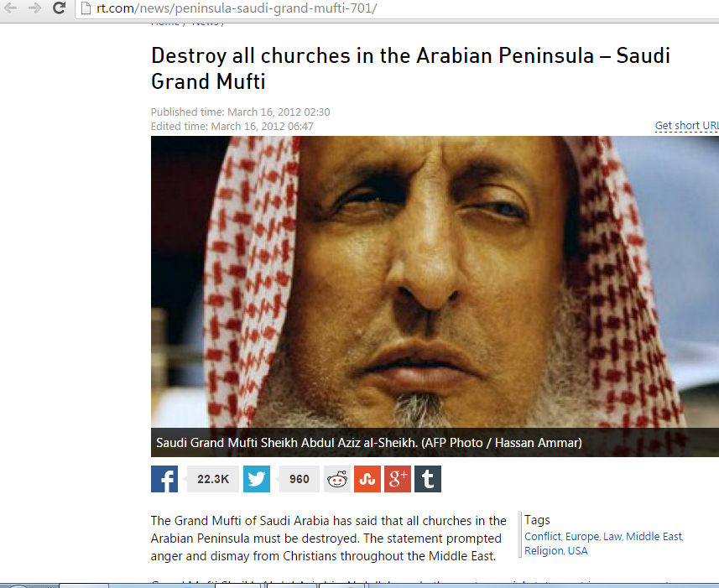Image resolution: width=719 pixels, height=588 pixels.
Task: Open the Europe tag
Action: 582,536
